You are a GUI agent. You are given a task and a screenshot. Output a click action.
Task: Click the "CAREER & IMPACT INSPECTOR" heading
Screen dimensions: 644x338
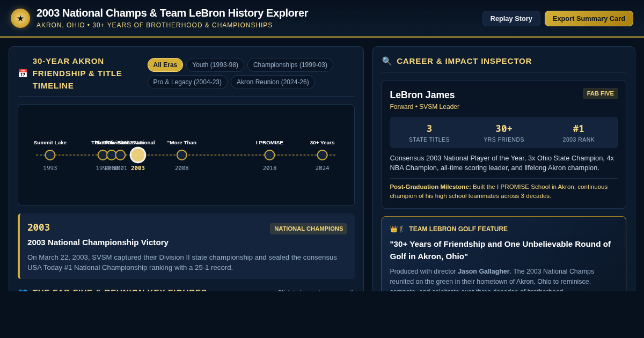pyautogui.click(x=464, y=61)
